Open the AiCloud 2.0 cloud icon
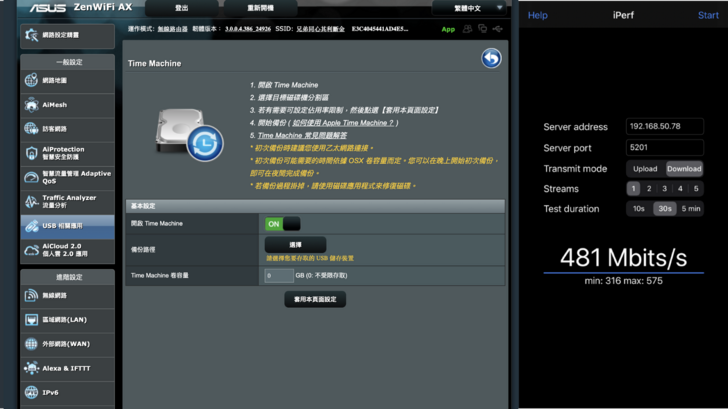Image resolution: width=728 pixels, height=409 pixels. click(31, 250)
